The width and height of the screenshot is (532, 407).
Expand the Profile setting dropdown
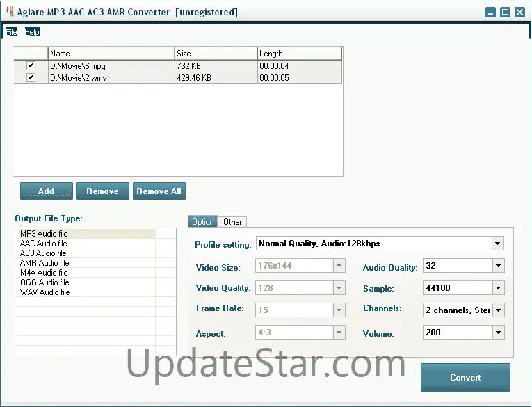(x=497, y=244)
